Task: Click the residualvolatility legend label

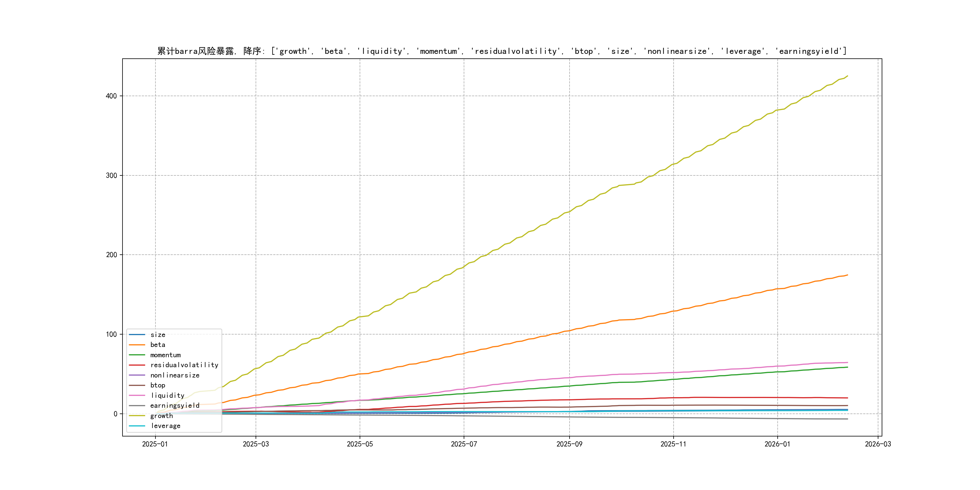Action: 184,365
